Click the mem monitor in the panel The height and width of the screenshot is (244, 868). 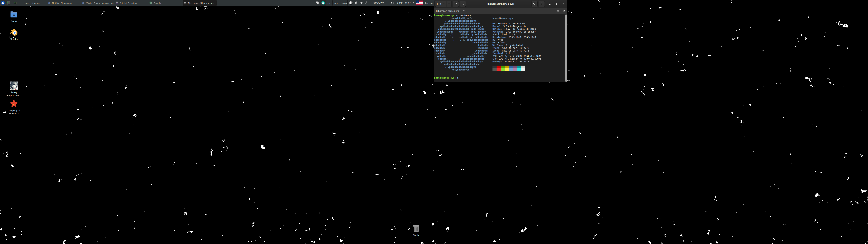[x=336, y=3]
